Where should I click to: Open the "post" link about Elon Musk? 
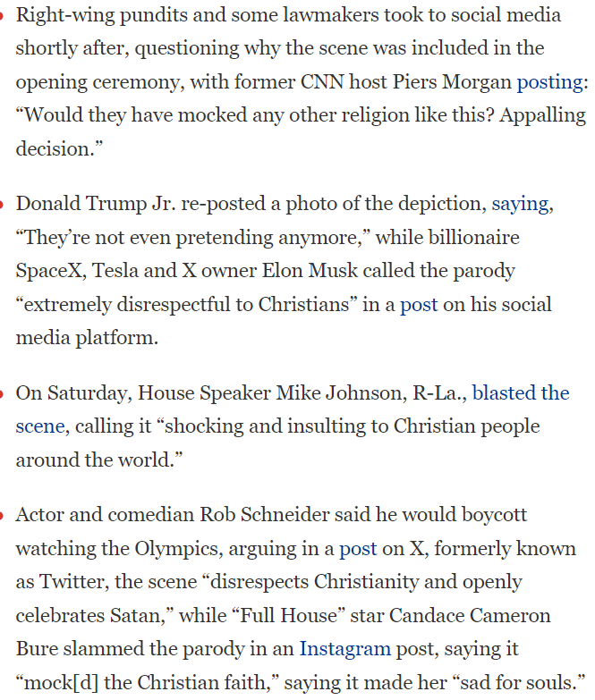click(418, 305)
